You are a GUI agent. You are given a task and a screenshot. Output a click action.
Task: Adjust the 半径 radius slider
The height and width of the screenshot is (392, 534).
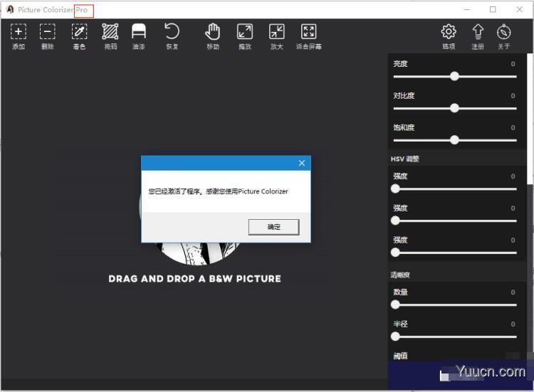[x=455, y=337]
